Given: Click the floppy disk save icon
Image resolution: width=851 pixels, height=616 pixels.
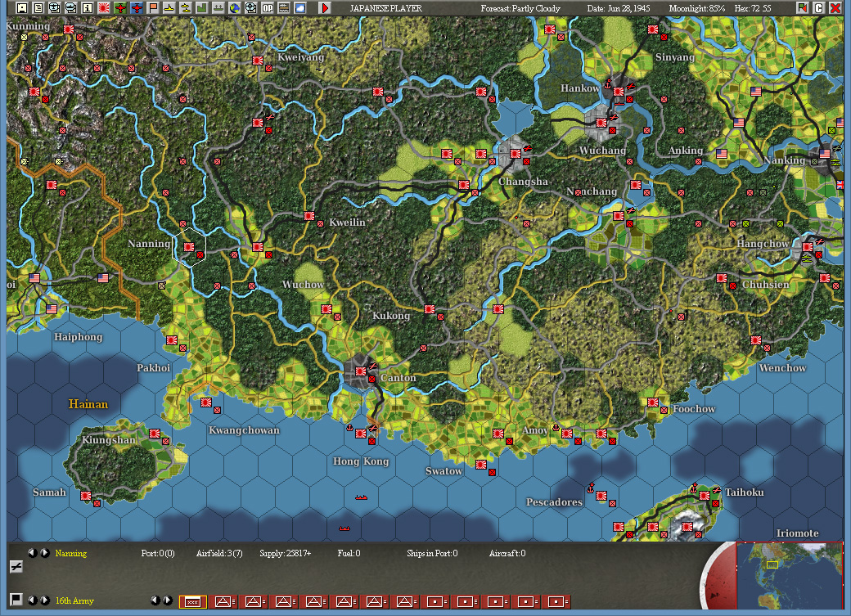Looking at the screenshot, I should (22, 7).
